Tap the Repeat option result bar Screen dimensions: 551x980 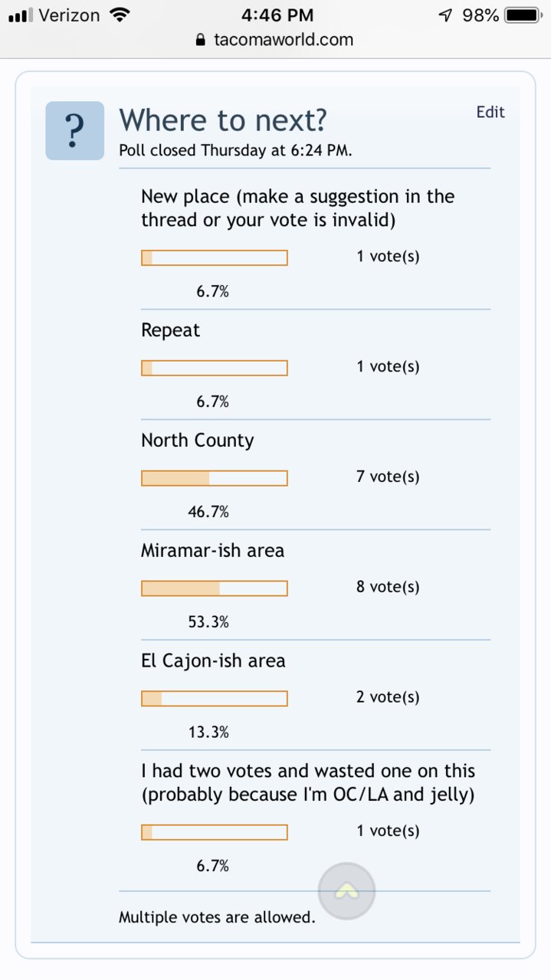[x=215, y=368]
